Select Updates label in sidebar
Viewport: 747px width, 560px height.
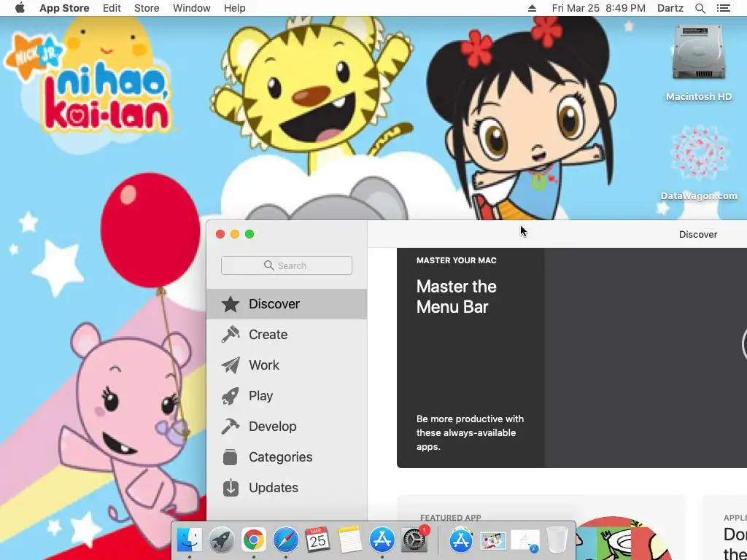coord(274,488)
